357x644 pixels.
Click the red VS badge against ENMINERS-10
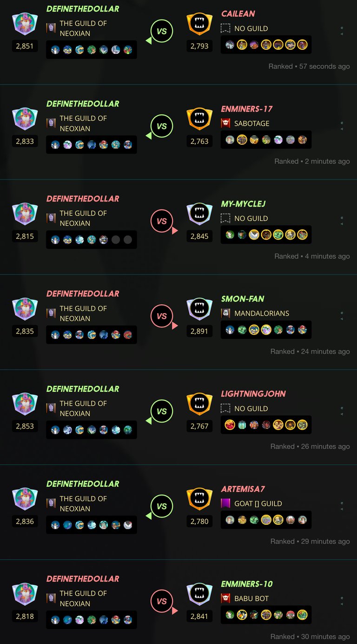162,602
